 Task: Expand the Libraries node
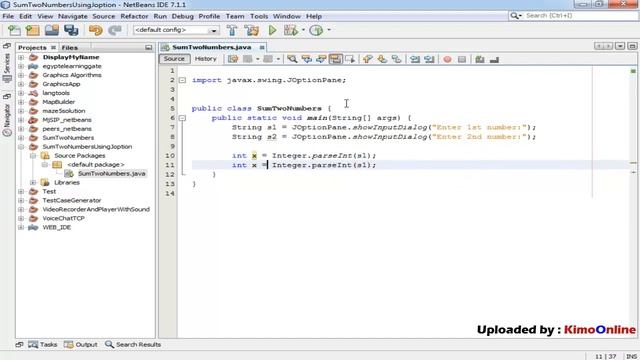pyautogui.click(x=33, y=182)
